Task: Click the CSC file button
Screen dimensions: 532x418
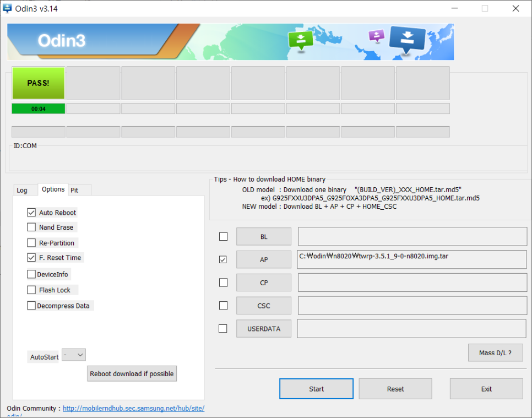Action: (x=264, y=306)
